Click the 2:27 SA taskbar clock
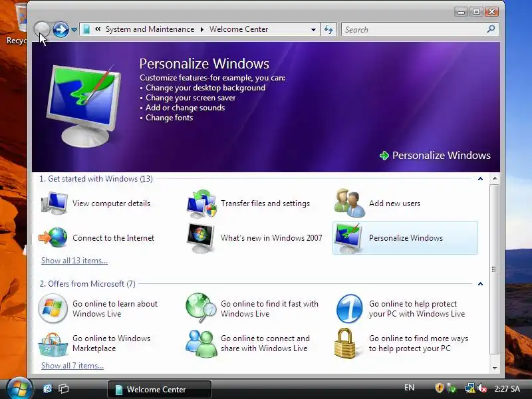 pos(507,388)
